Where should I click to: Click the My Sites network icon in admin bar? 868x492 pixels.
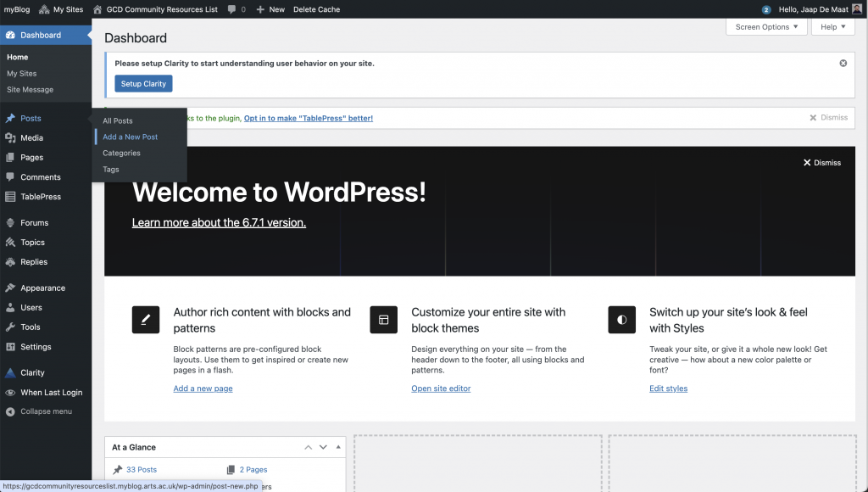point(44,9)
